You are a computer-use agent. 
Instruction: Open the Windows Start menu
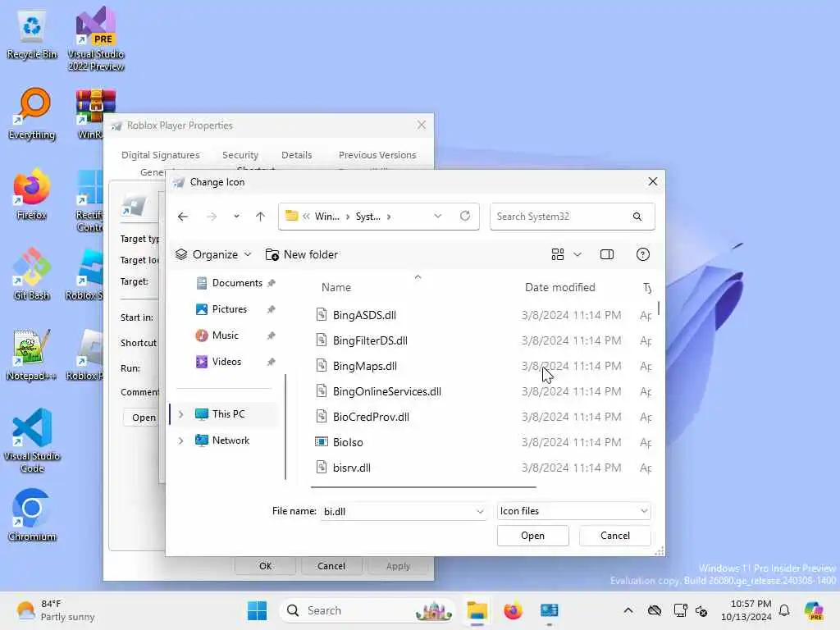point(257,610)
